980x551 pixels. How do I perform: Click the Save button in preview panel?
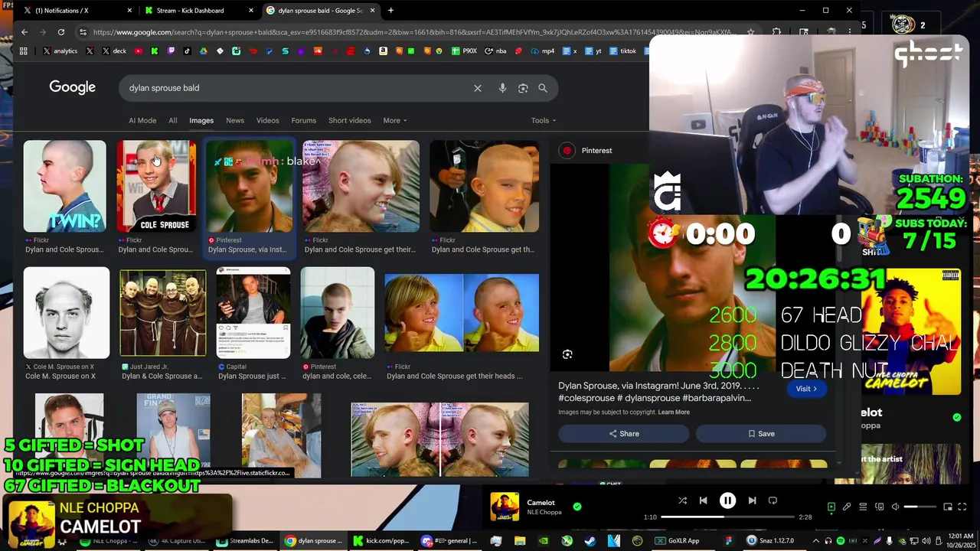pyautogui.click(x=761, y=434)
